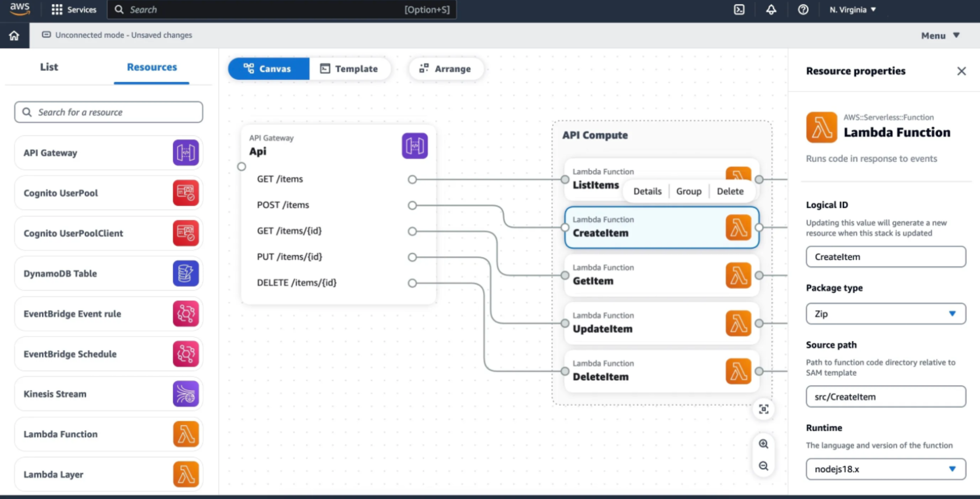
Task: Click the Unconnected mode status icon
Action: tap(46, 35)
